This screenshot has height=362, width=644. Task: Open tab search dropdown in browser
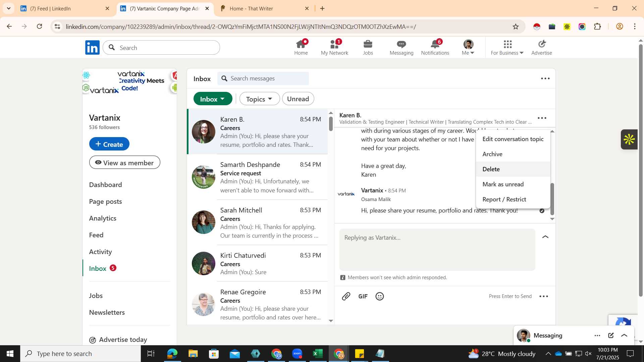pos(8,8)
